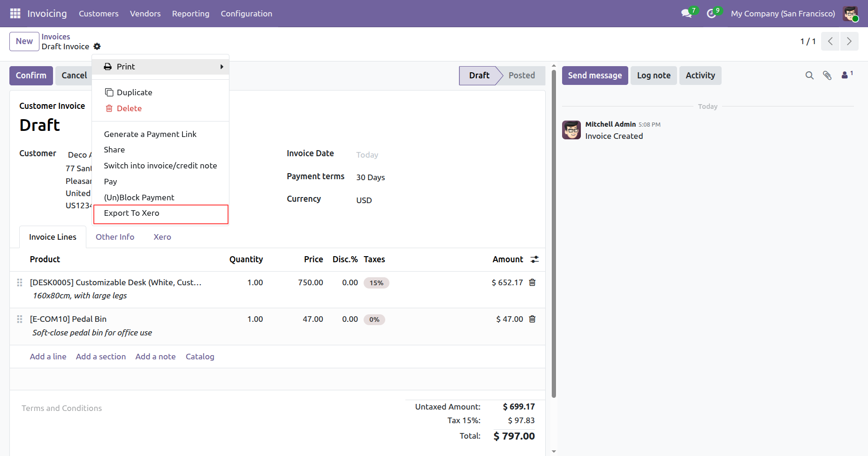
Task: Open the product Catalog link
Action: pyautogui.click(x=200, y=357)
